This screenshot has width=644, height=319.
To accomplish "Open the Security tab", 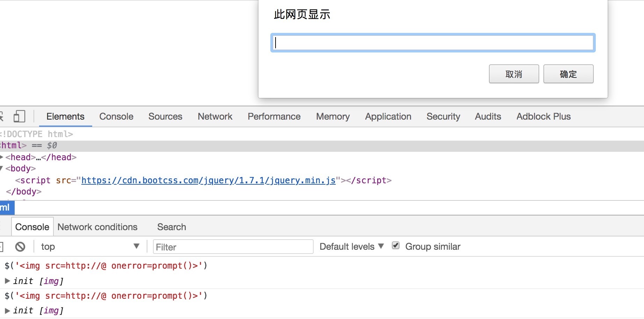I will point(443,116).
